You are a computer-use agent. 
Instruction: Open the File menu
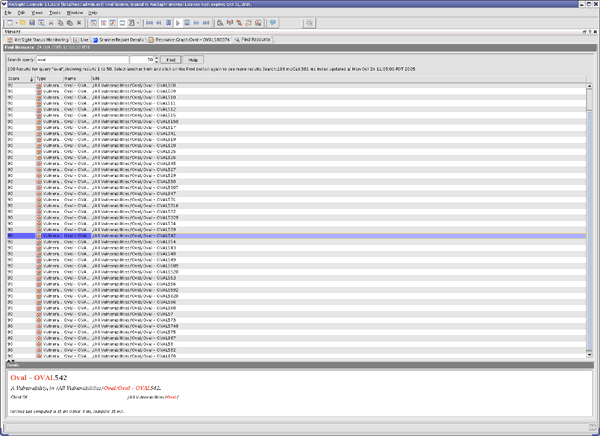click(x=7, y=13)
